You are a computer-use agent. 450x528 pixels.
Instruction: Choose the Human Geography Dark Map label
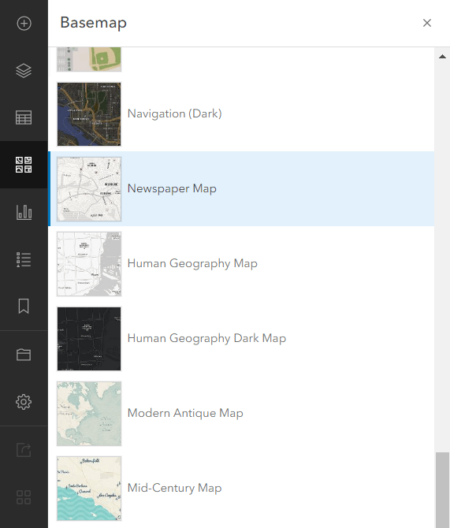(x=207, y=338)
